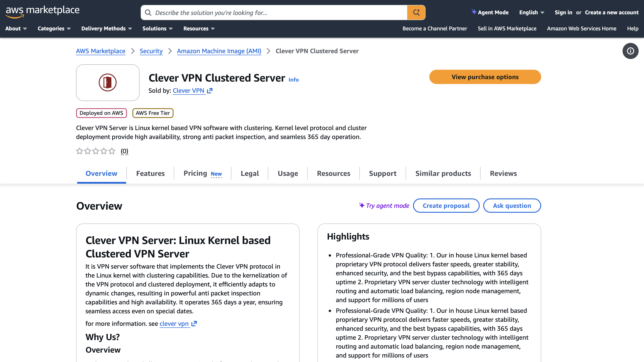Image resolution: width=644 pixels, height=362 pixels.
Task: Open the English language dropdown
Action: 532,13
